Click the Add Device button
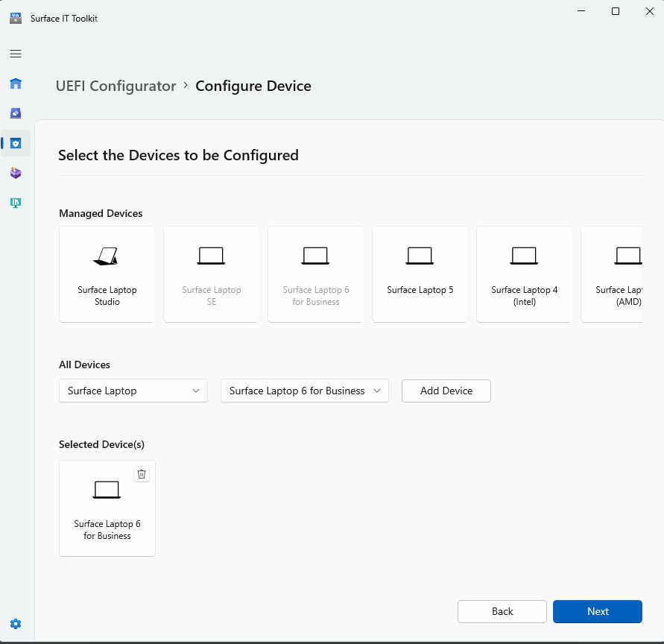664x644 pixels. pos(446,391)
